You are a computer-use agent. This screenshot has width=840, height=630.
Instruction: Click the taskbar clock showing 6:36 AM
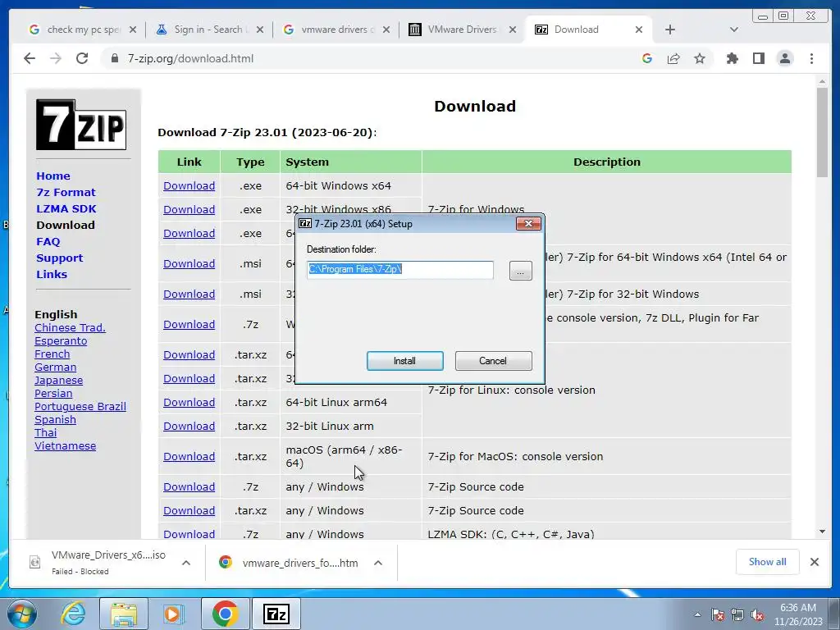click(x=797, y=614)
